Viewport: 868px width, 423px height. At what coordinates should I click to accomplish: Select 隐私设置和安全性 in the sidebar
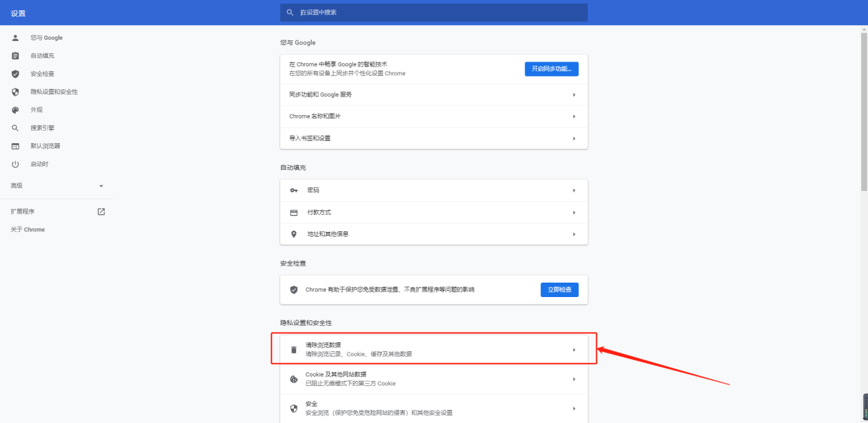coord(54,92)
